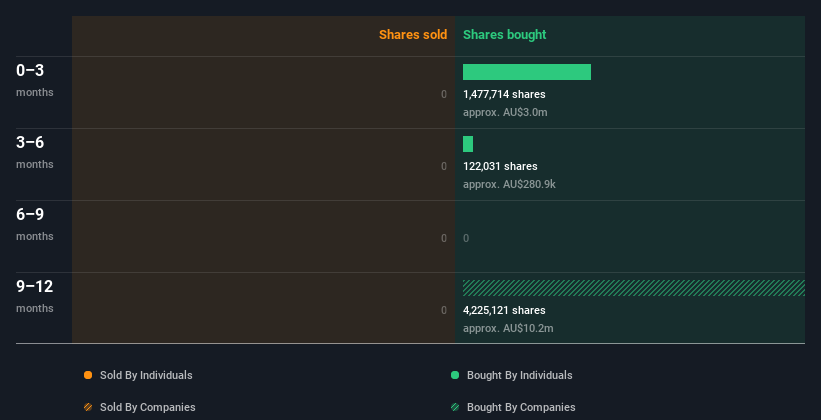Viewport: 821px width, 420px height.
Task: Click the 6–9 months bought zero value
Action: pyautogui.click(x=466, y=238)
